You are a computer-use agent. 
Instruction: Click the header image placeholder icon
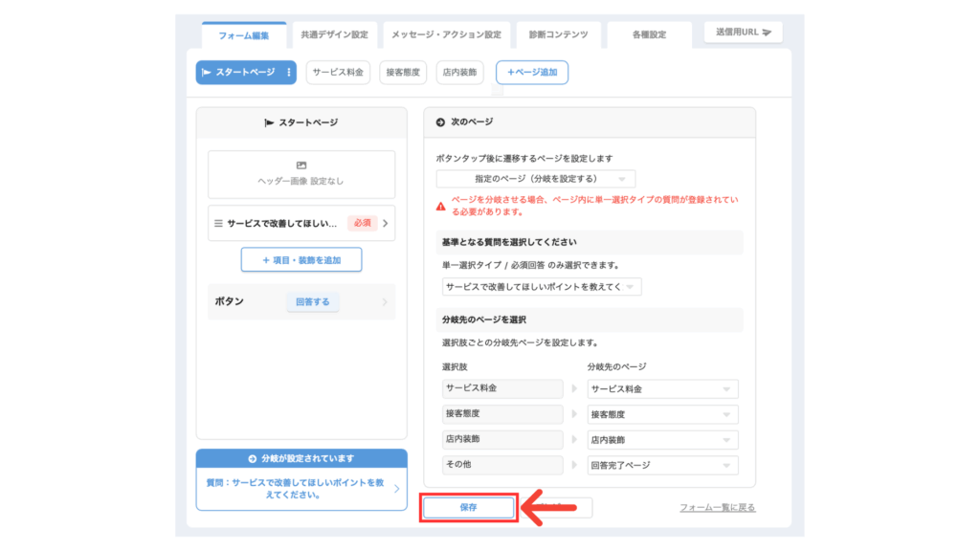tap(301, 165)
